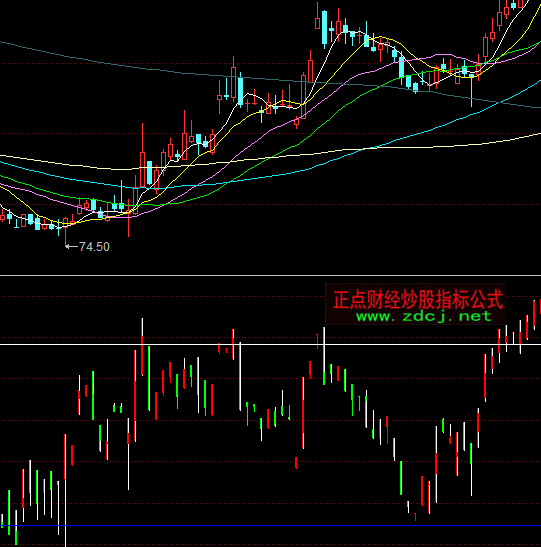Select the cyan candle with the long lower shadow

(x=472, y=89)
